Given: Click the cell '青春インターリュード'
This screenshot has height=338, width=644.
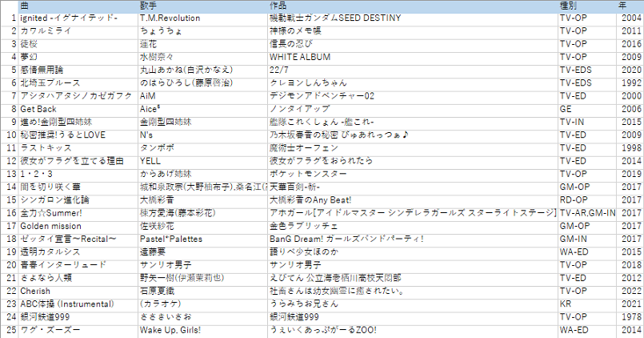Looking at the screenshot, I should [x=78, y=265].
